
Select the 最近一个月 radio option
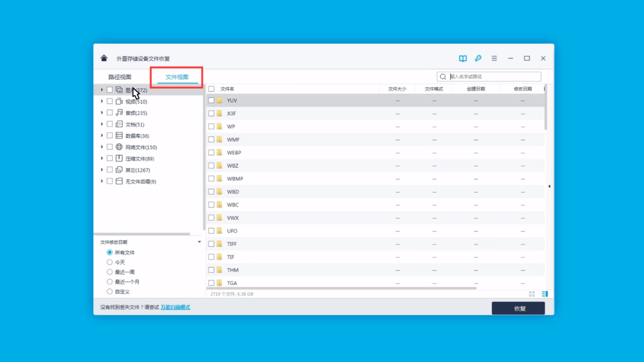(x=110, y=282)
